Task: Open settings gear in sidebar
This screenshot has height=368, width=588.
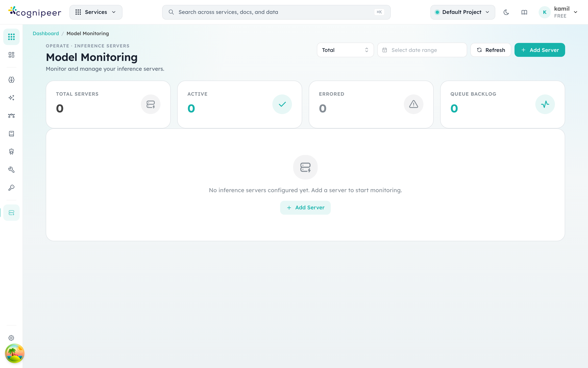Action: (11, 338)
